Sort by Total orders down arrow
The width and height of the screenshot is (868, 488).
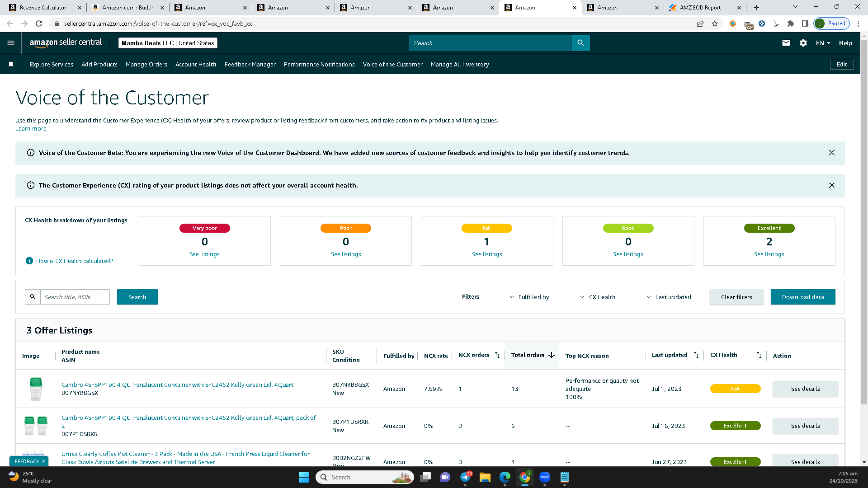[x=552, y=355]
